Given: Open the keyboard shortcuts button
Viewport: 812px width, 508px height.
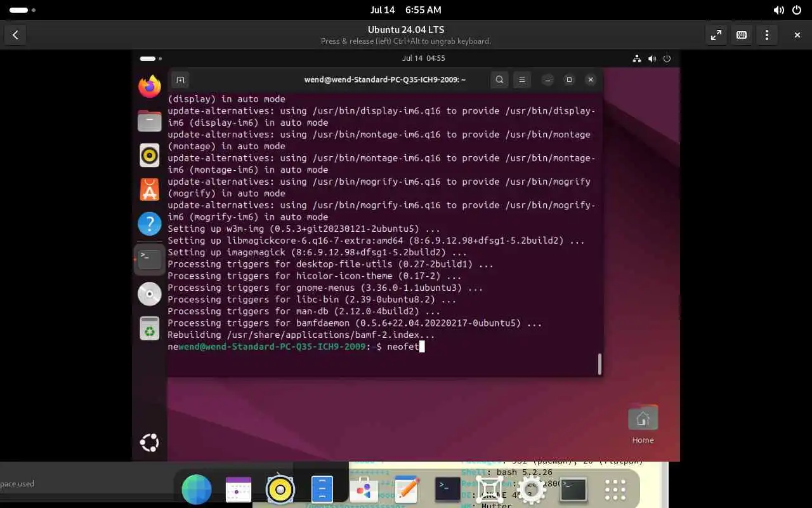Looking at the screenshot, I should tap(742, 36).
